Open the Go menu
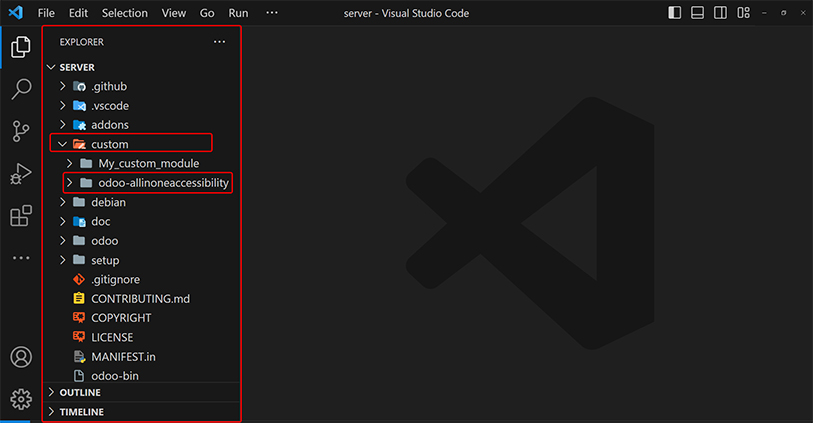 (207, 13)
